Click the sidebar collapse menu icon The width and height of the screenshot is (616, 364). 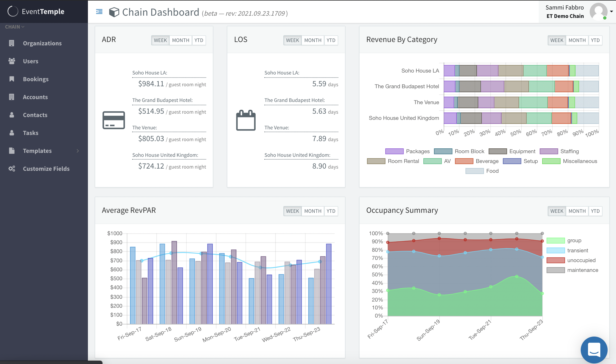(x=99, y=12)
